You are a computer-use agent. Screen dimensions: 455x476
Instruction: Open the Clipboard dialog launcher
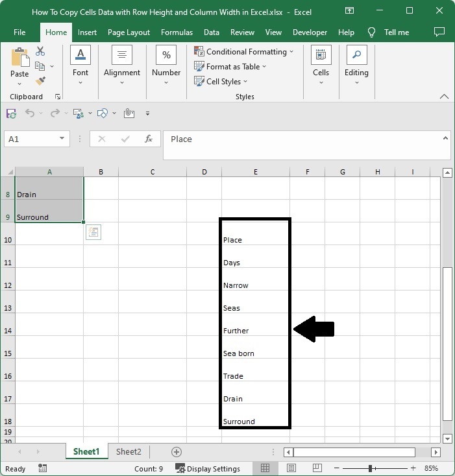click(x=58, y=97)
